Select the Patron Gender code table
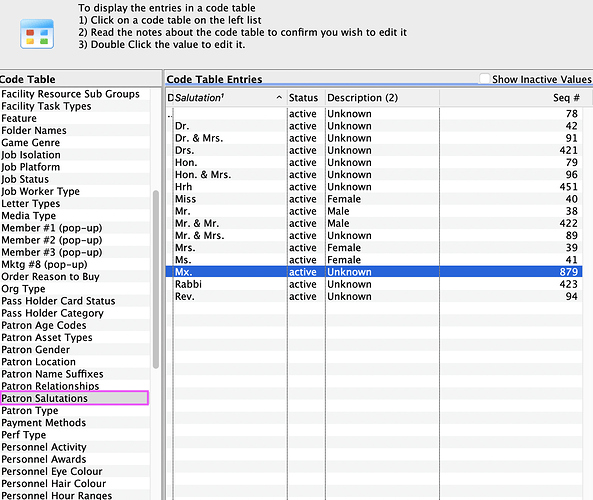 pos(75,349)
